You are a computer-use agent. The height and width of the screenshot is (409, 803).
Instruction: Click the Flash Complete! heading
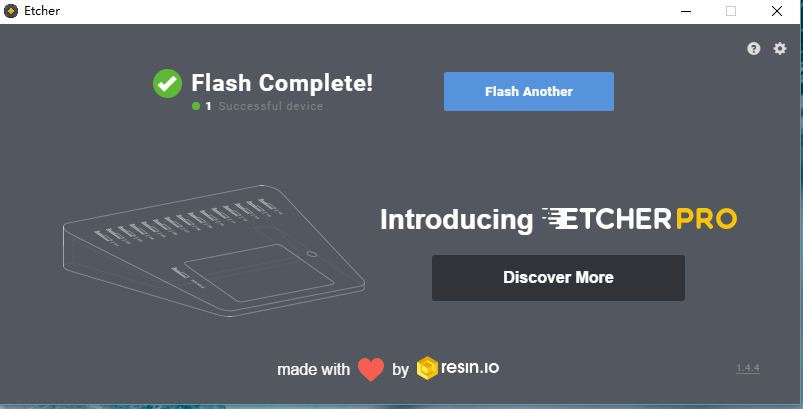pos(282,83)
